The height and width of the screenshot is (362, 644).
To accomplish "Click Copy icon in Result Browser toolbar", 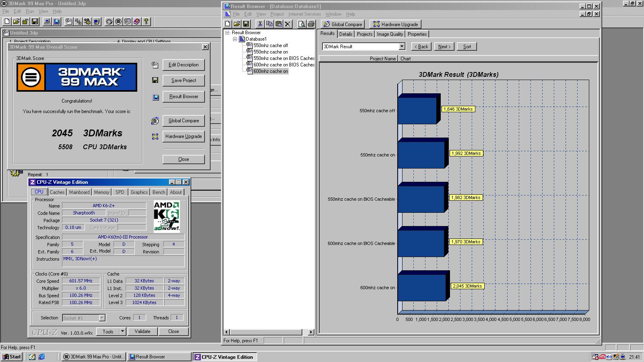I will click(x=269, y=24).
